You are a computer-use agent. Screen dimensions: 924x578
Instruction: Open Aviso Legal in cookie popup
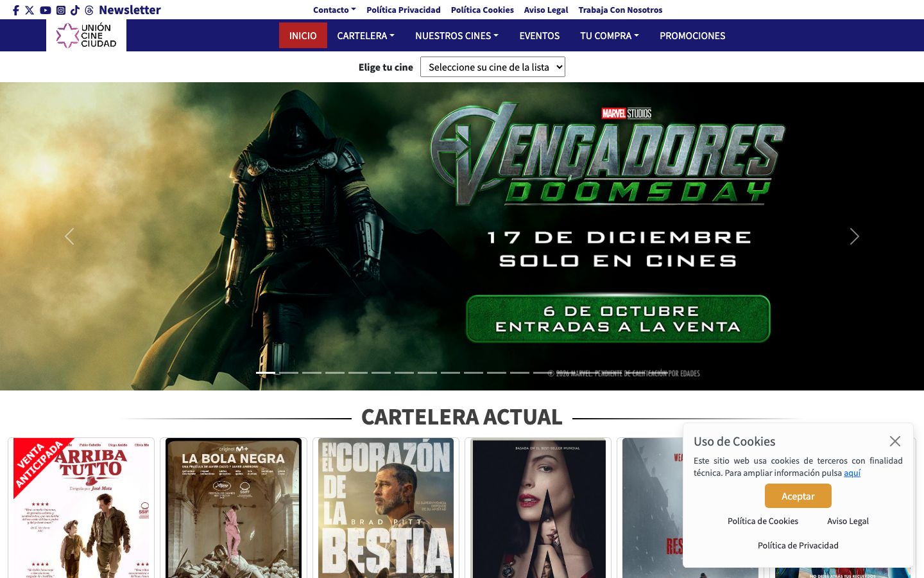(x=848, y=521)
